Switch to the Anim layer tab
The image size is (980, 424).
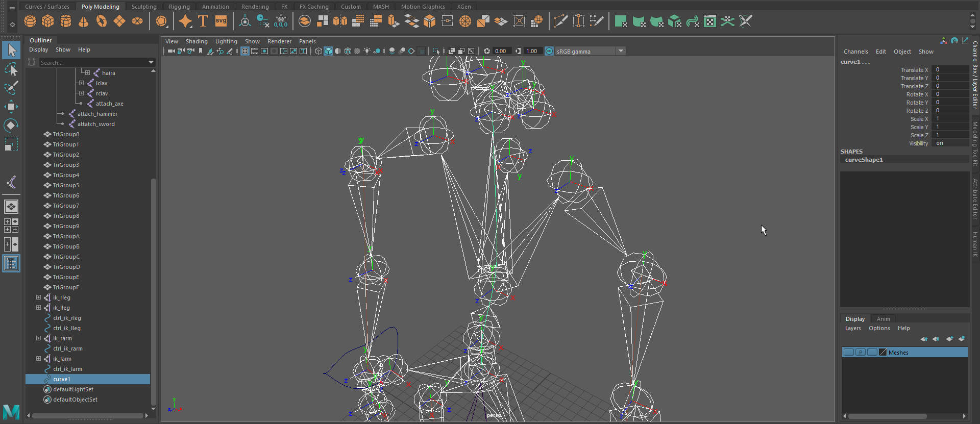(x=883, y=319)
